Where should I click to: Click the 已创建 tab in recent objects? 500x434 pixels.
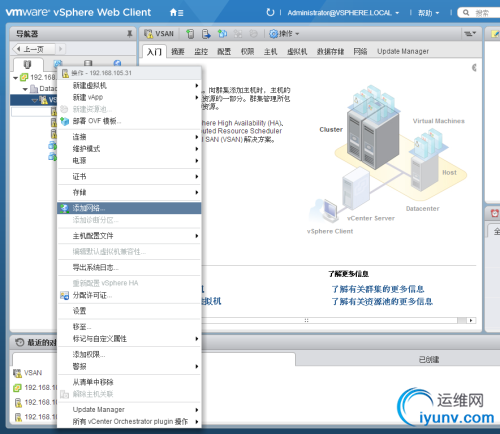click(429, 360)
